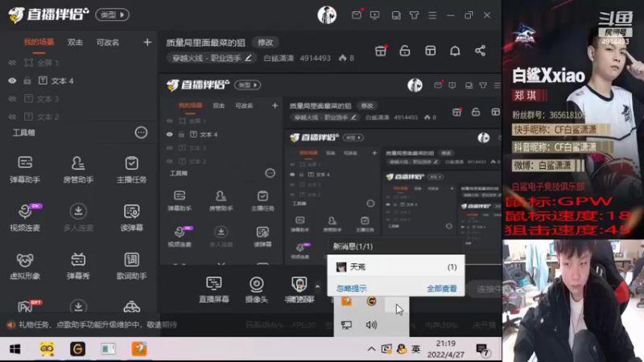Select the 文本 3 source row
This screenshot has width=644, height=362.
(78, 99)
